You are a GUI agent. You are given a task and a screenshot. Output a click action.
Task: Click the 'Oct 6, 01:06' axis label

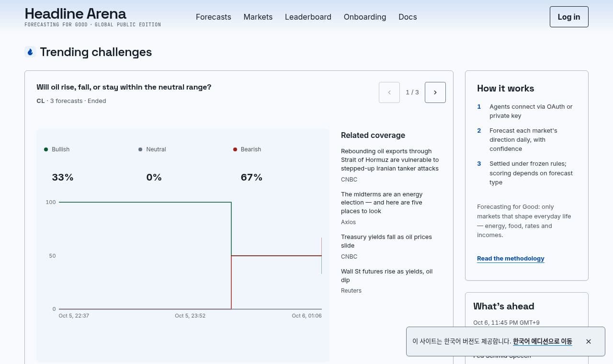pos(306,316)
